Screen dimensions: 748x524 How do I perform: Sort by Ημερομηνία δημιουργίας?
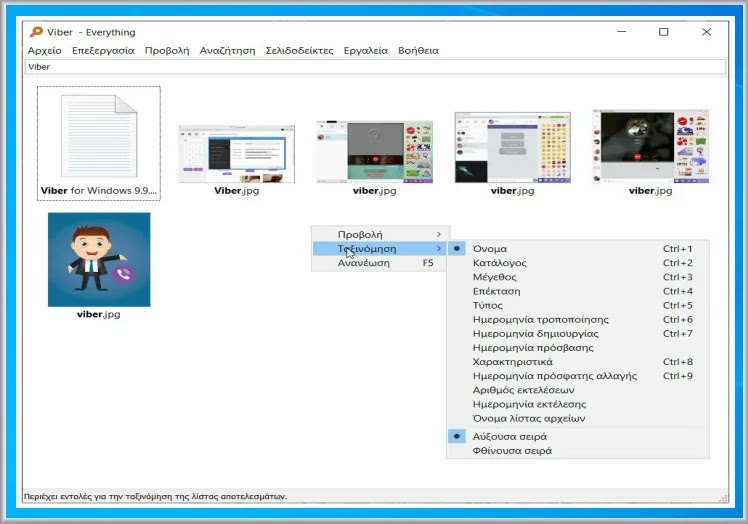point(578,334)
